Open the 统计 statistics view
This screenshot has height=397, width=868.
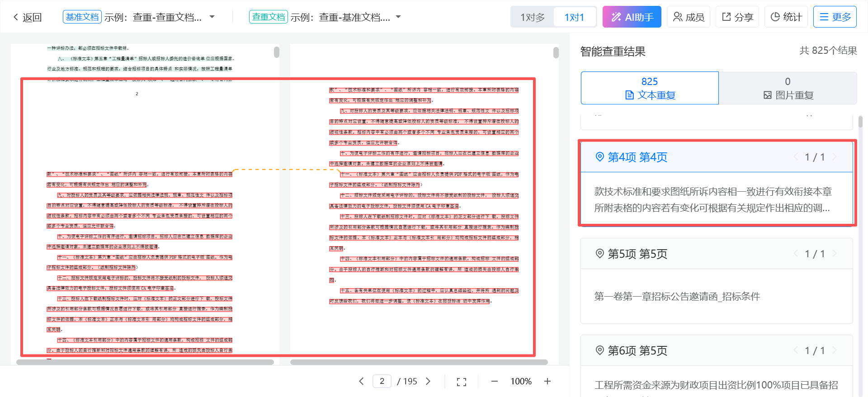tap(786, 17)
